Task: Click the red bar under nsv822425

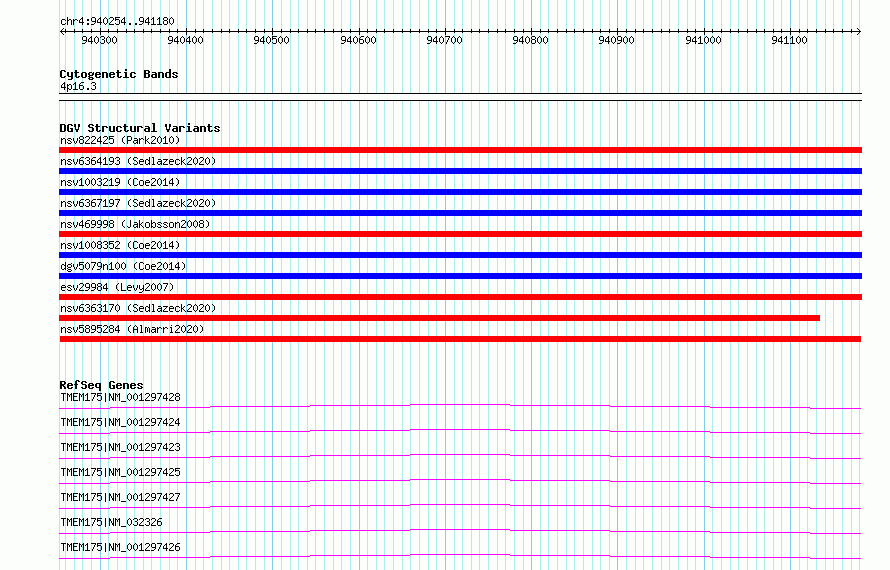Action: [460, 150]
